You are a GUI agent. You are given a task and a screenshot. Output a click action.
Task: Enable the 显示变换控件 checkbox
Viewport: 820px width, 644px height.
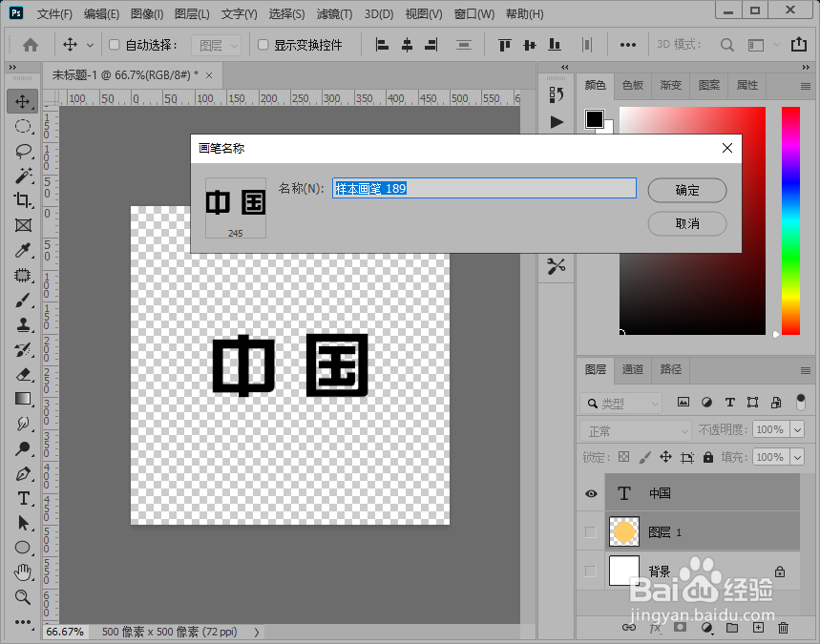(x=263, y=44)
